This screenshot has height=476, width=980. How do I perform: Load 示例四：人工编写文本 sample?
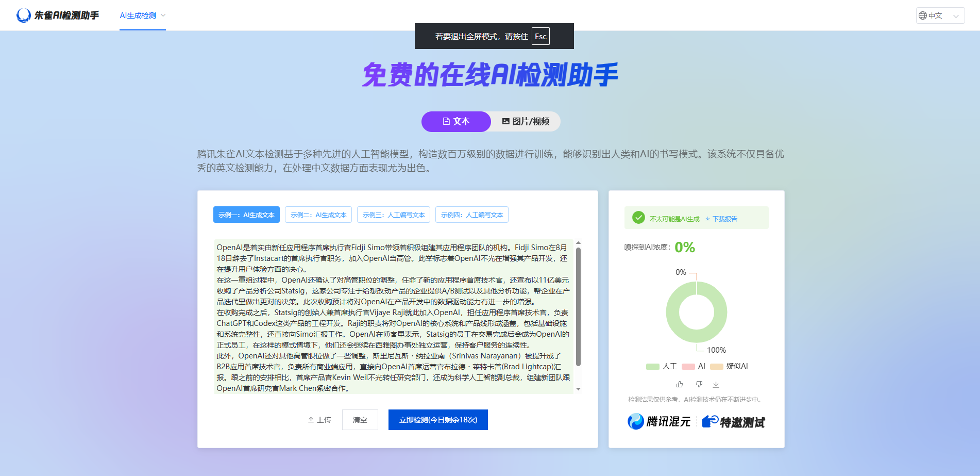472,215
